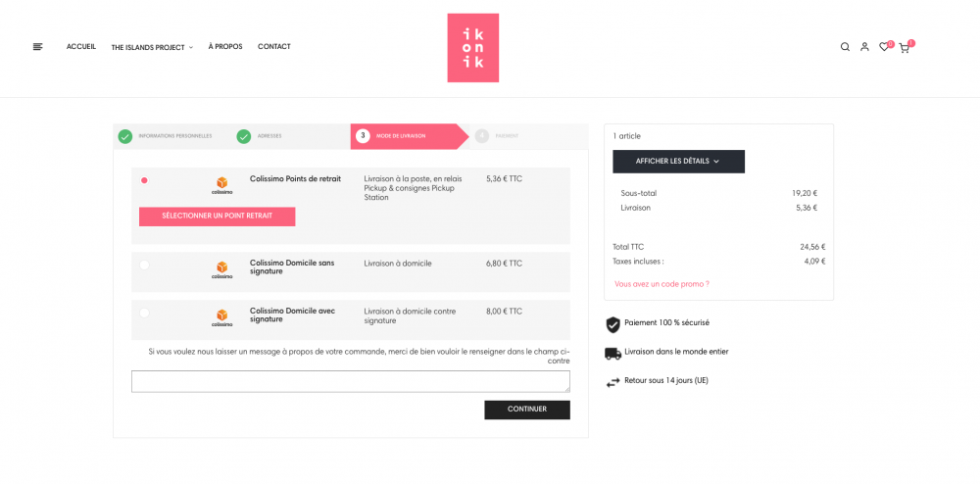Image resolution: width=980 pixels, height=484 pixels.
Task: Expand The Islands Project menu
Action: (x=152, y=47)
